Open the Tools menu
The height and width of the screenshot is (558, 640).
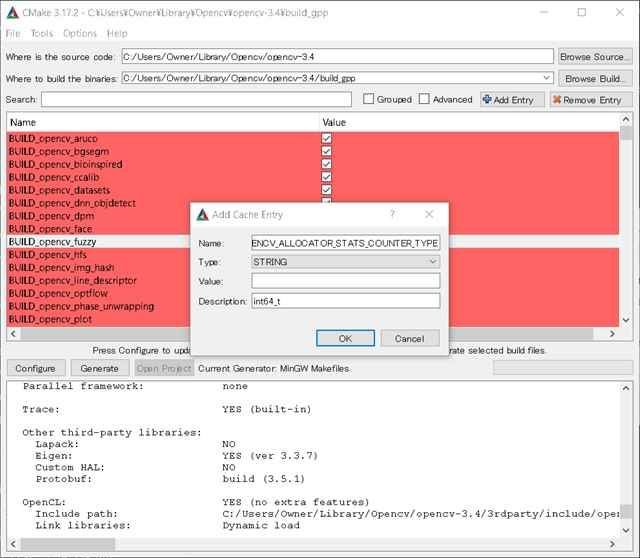pos(42,33)
